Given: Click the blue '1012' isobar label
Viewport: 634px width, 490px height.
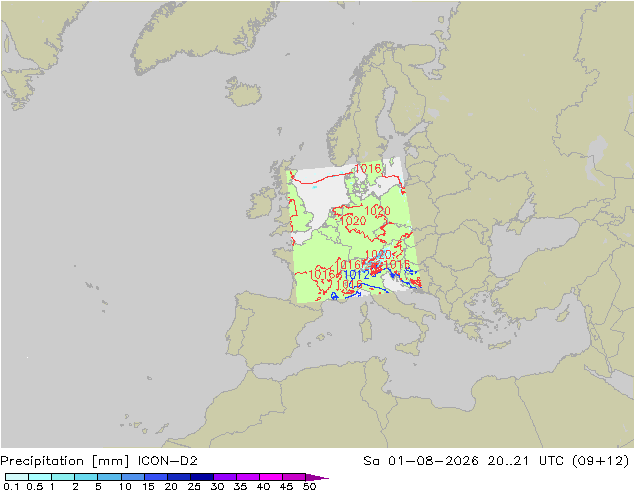Looking at the screenshot, I should 356,275.
